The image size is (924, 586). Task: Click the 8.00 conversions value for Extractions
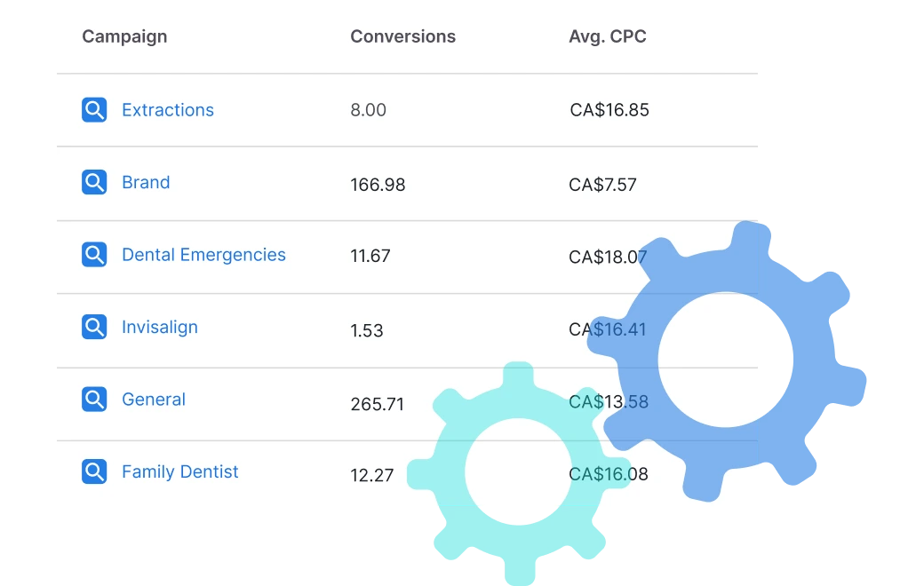(368, 110)
